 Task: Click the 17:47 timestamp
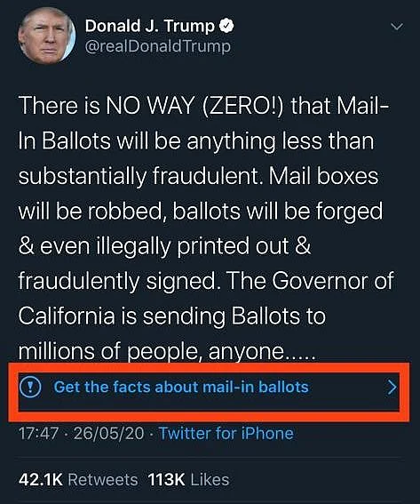38,434
